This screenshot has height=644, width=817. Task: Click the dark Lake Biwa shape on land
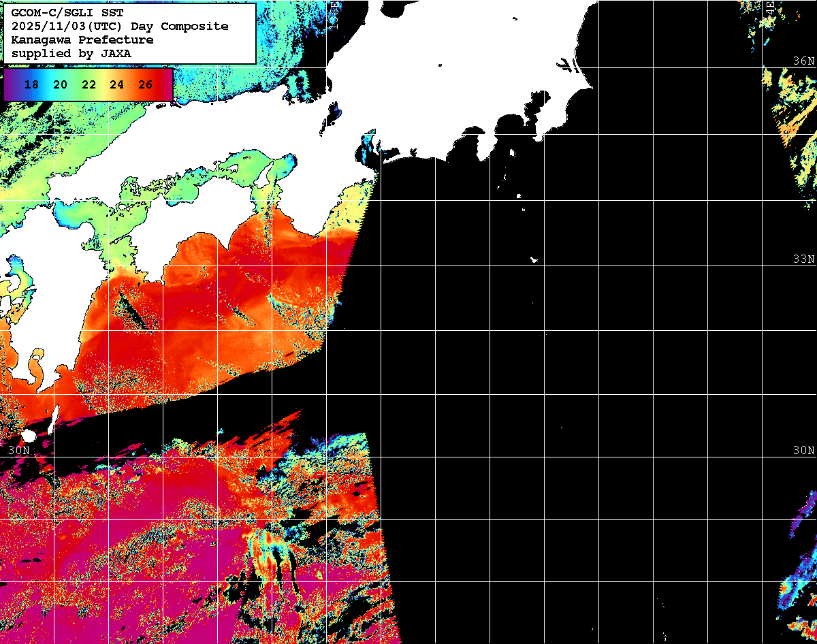pyautogui.click(x=332, y=116)
